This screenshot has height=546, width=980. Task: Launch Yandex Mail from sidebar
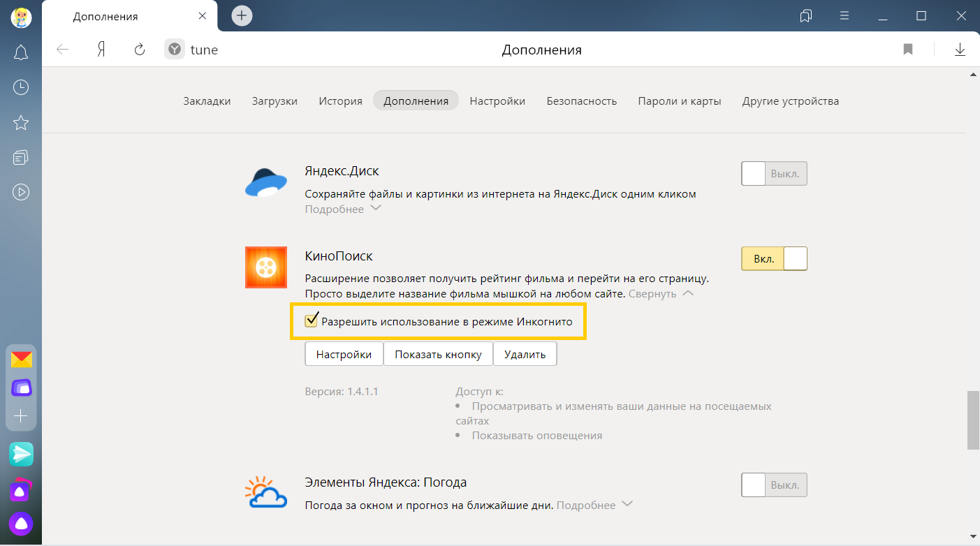[21, 360]
